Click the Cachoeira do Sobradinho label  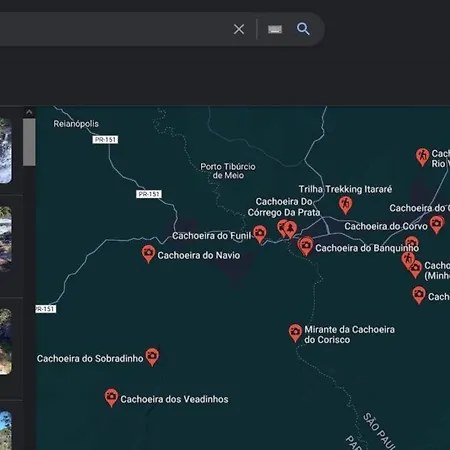click(90, 358)
